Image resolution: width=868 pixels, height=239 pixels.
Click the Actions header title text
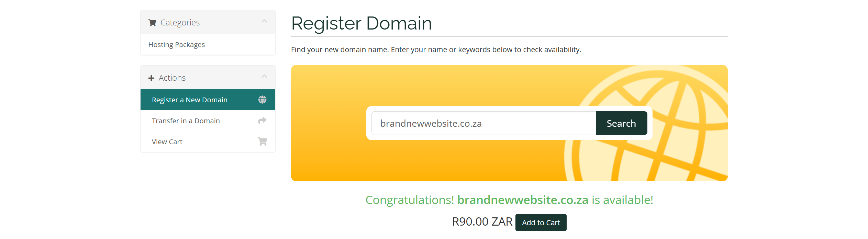point(172,78)
